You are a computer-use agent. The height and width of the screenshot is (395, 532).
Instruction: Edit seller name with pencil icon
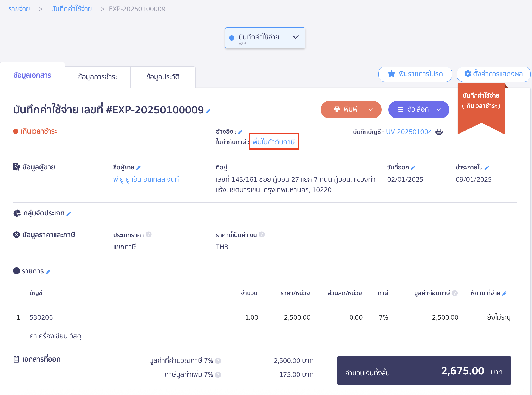pyautogui.click(x=138, y=168)
